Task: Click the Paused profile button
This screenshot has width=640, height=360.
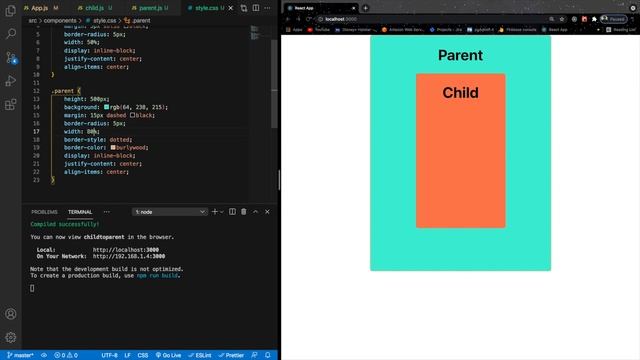Action: pyautogui.click(x=613, y=19)
